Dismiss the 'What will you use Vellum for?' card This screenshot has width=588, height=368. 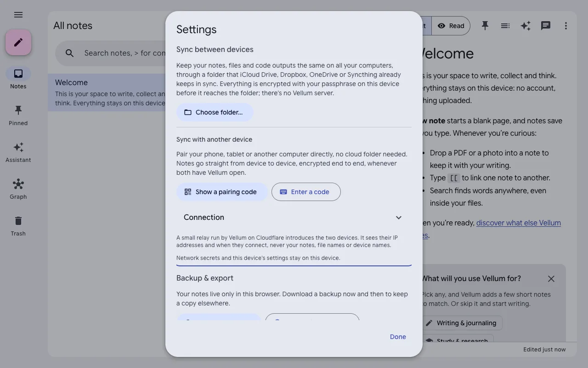[x=551, y=279]
